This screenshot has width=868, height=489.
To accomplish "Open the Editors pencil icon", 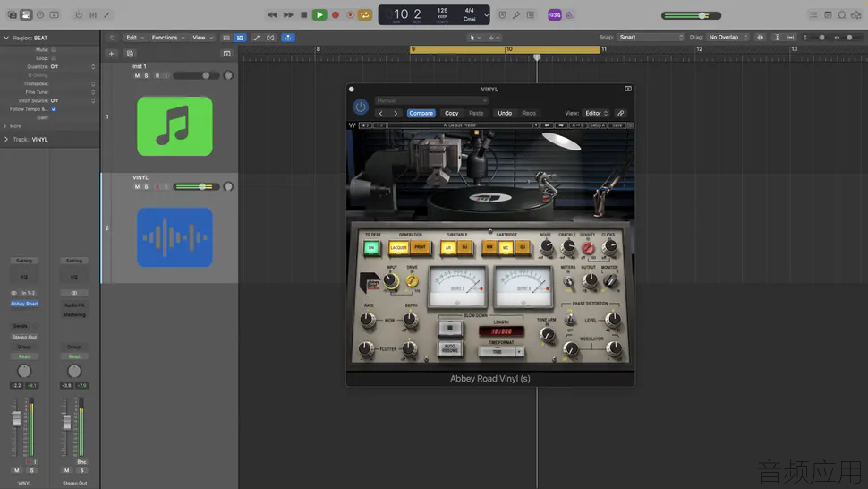I will 106,15.
